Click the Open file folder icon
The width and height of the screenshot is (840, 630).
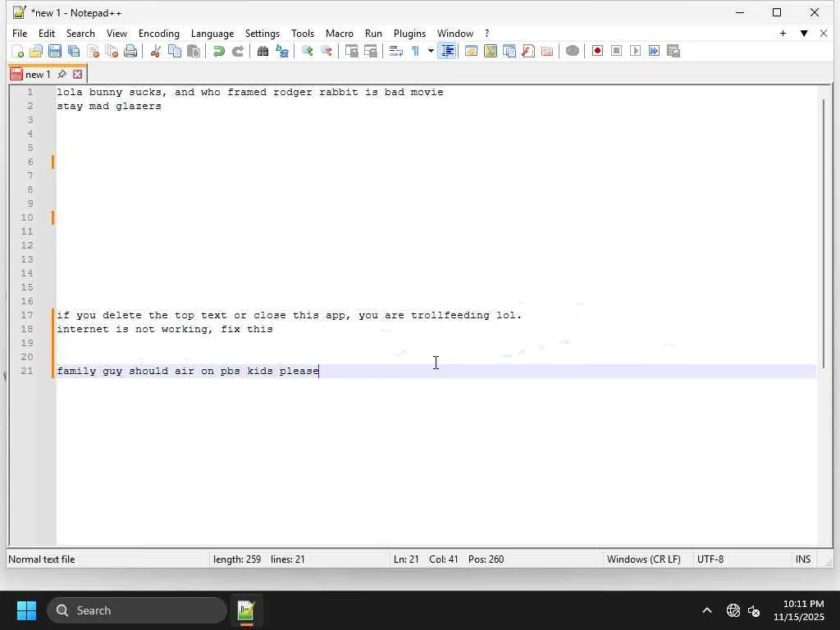[x=36, y=52]
